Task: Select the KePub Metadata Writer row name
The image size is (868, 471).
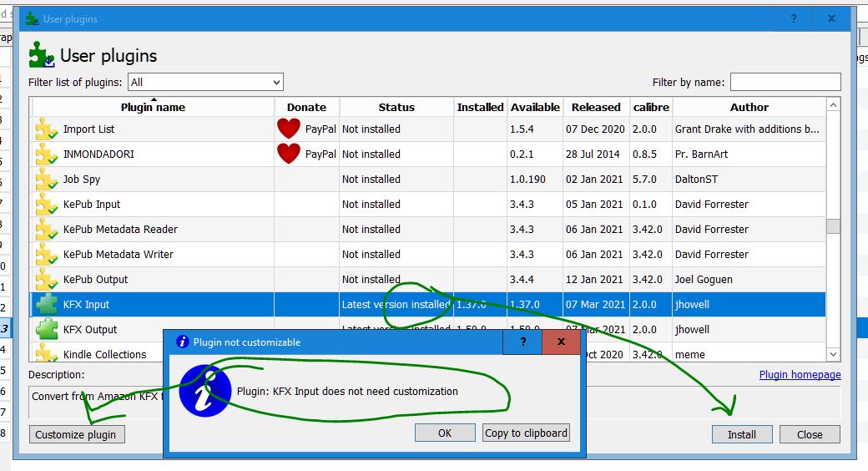Action: point(118,254)
